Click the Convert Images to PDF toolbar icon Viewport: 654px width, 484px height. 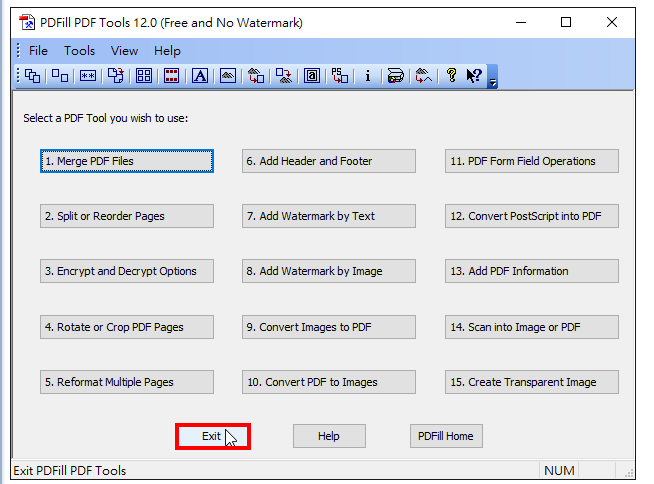pos(256,76)
